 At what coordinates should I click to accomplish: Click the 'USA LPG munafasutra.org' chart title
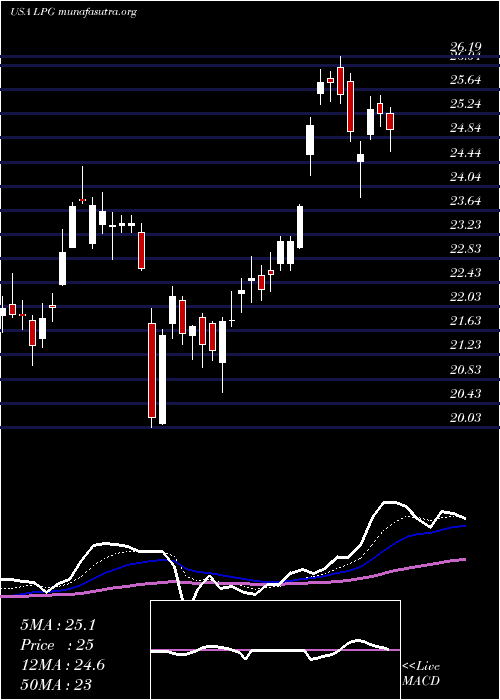click(73, 12)
